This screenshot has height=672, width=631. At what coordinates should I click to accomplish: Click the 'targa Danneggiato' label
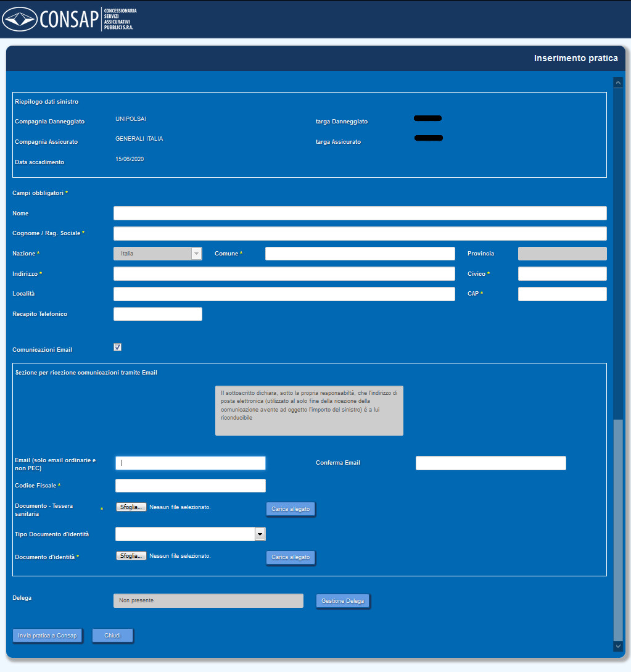click(342, 122)
